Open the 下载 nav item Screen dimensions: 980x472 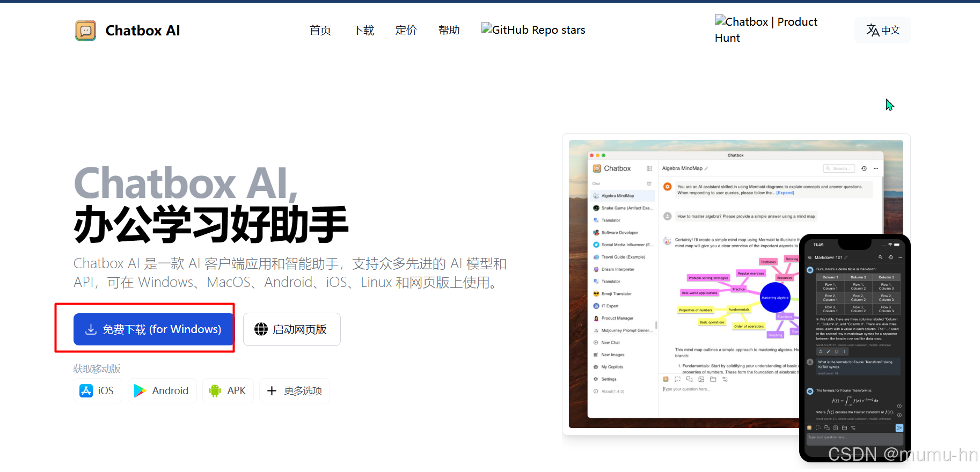coord(363,30)
